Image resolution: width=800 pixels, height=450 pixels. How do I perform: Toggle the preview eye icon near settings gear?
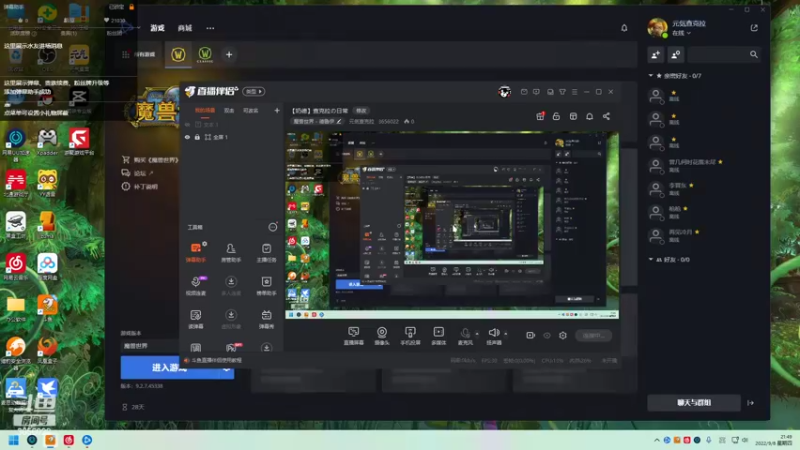pos(547,335)
